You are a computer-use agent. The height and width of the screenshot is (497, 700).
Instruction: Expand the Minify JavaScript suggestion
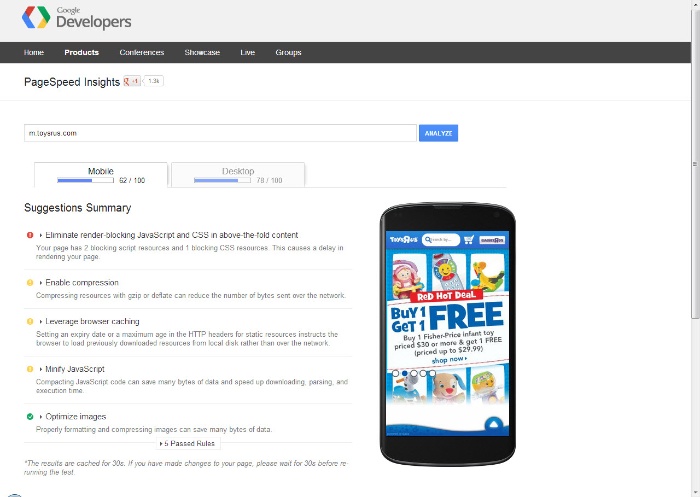[x=72, y=369]
